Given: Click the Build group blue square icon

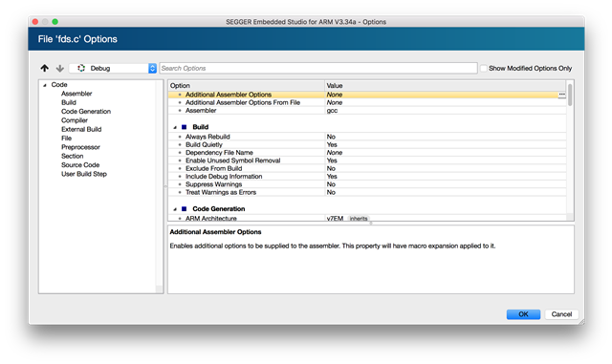Looking at the screenshot, I should pos(184,127).
